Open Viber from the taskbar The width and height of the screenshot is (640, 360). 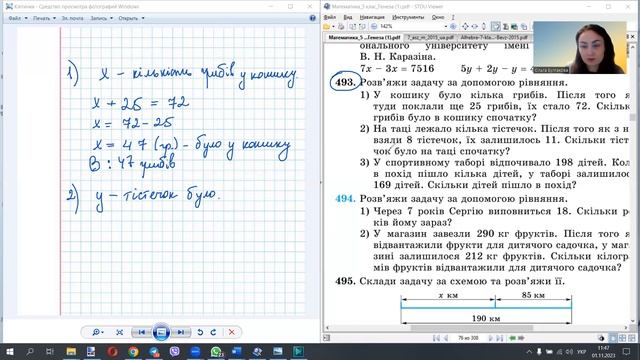pyautogui.click(x=175, y=351)
